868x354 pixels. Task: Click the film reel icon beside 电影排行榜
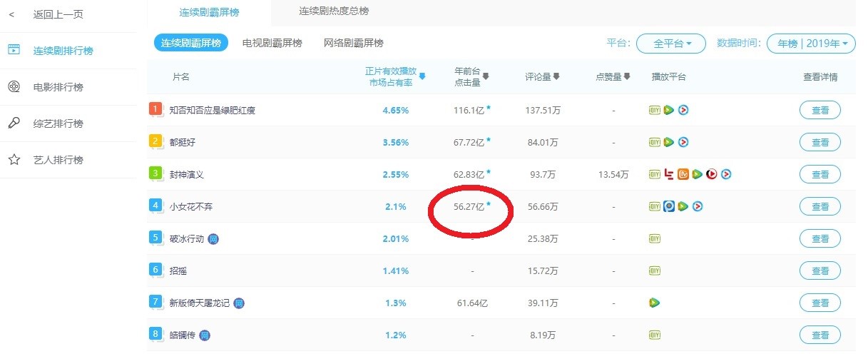[14, 87]
